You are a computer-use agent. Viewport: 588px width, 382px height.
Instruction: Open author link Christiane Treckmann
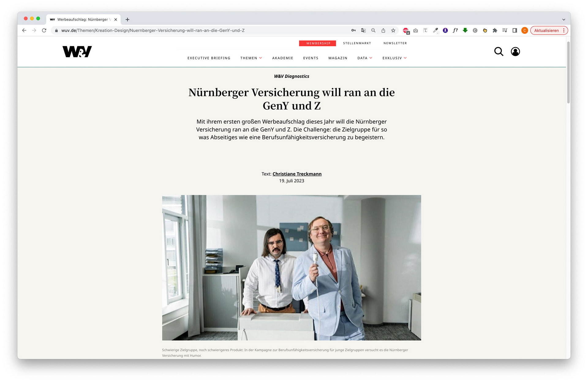297,174
